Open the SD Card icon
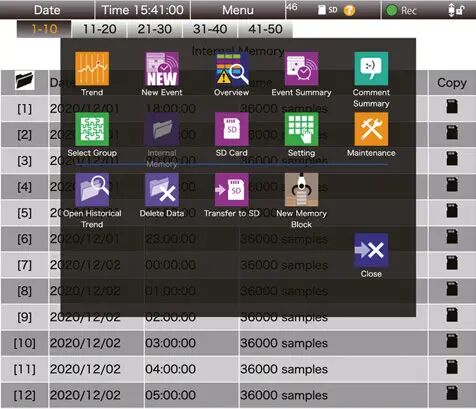The image size is (476, 409). coord(232,129)
